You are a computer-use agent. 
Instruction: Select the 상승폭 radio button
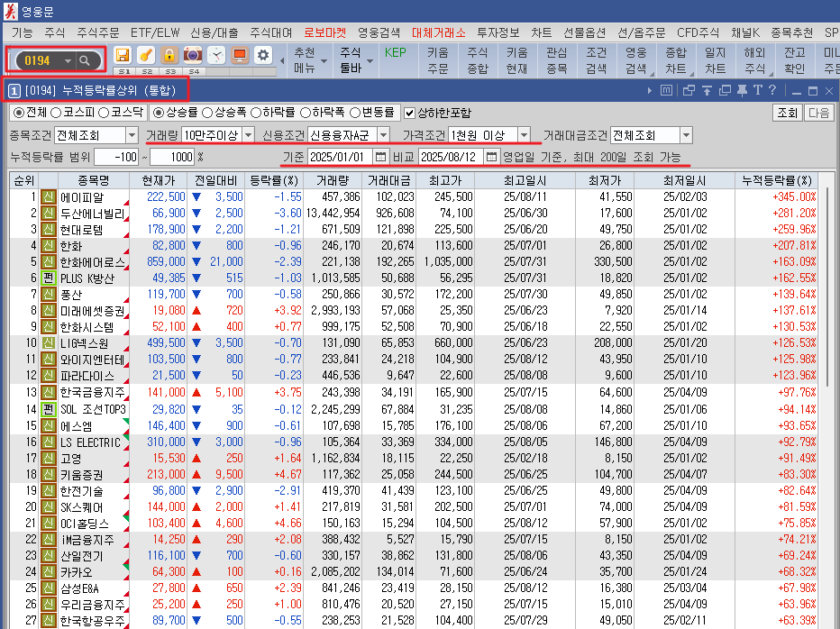[206, 113]
